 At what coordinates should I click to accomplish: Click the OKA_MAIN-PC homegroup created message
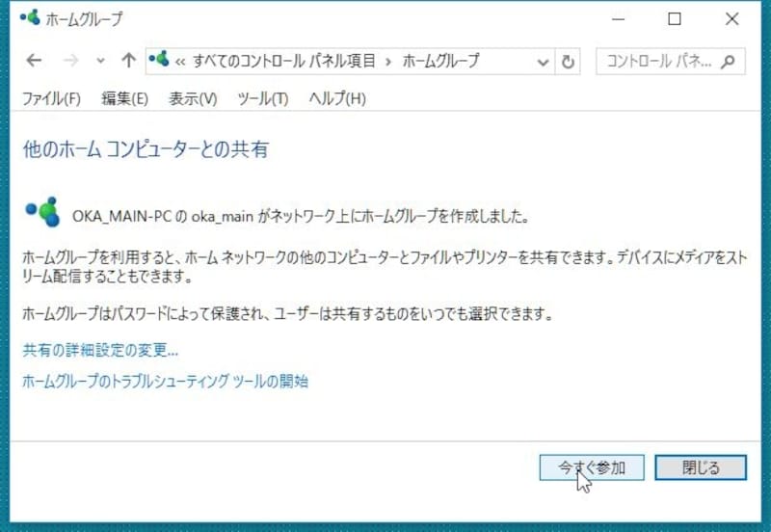[301, 216]
